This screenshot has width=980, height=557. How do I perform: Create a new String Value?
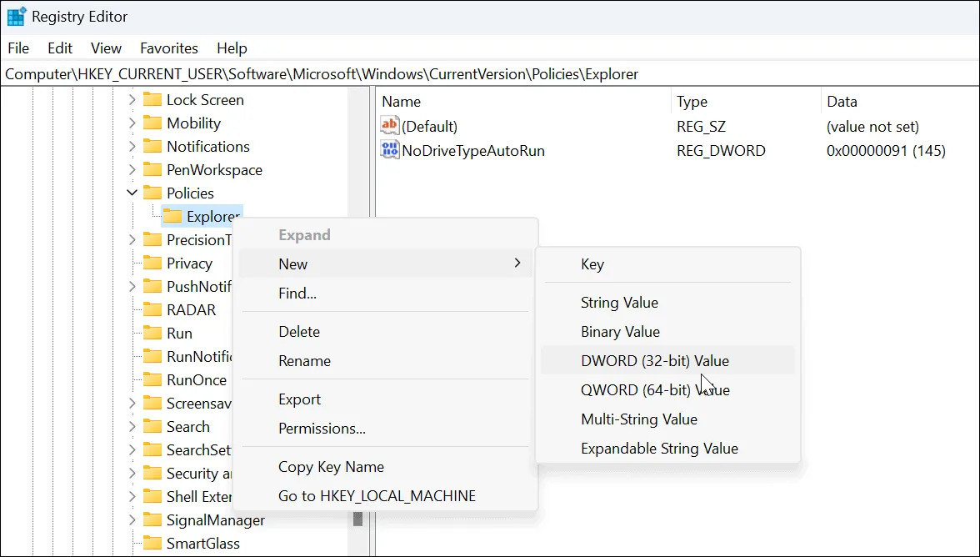[x=667, y=302]
